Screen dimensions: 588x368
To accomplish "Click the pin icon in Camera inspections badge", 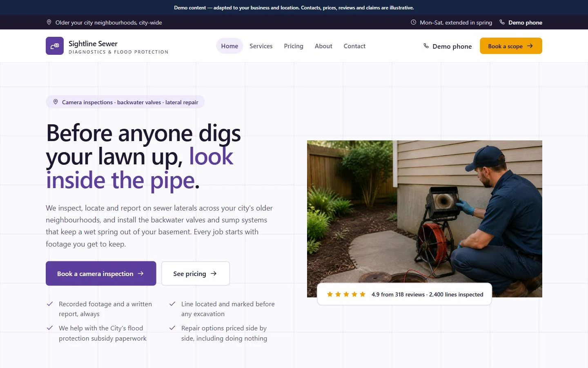I will 56,102.
